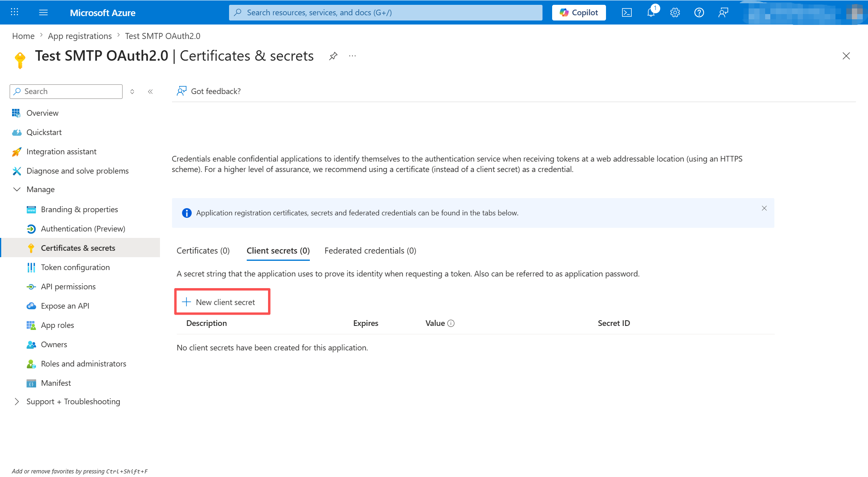This screenshot has height=477, width=868.
Task: Open the more options ellipsis next to title
Action: point(352,56)
